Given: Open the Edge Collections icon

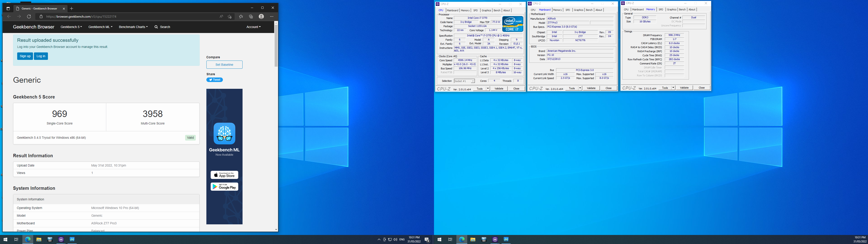Looking at the screenshot, I should 251,16.
